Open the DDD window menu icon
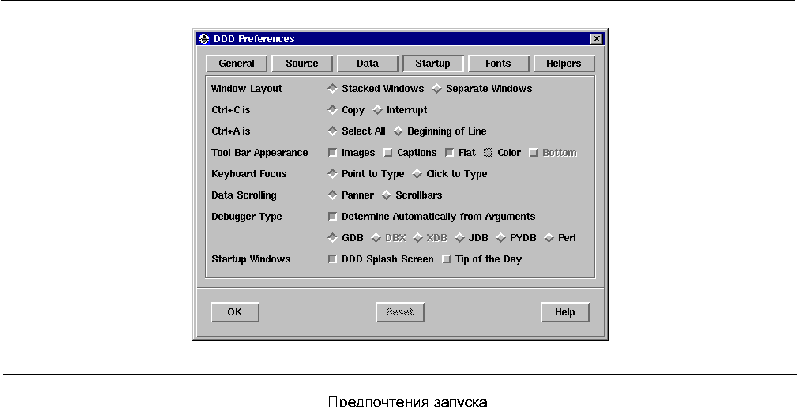Screen dimensions: 797x407 [204, 39]
